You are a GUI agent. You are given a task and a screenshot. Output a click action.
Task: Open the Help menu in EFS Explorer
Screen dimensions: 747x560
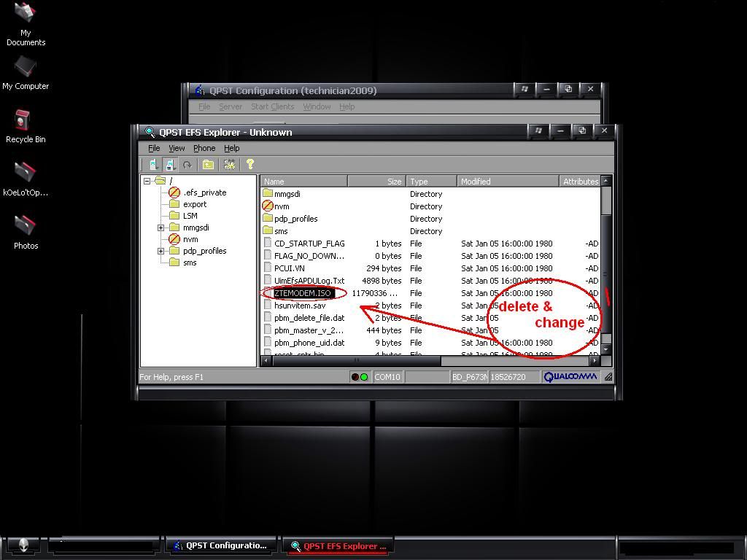coord(231,148)
